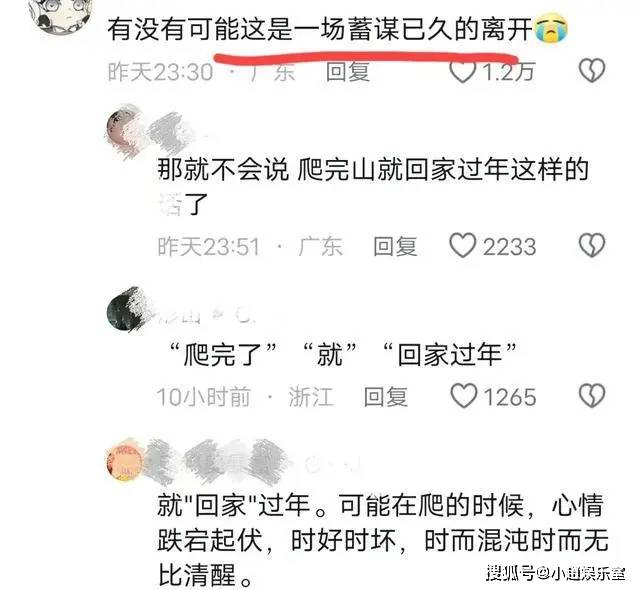Open avatar of the 爬完山就回家过年 commenter
Viewport: 640px width, 590px height.
pyautogui.click(x=122, y=129)
